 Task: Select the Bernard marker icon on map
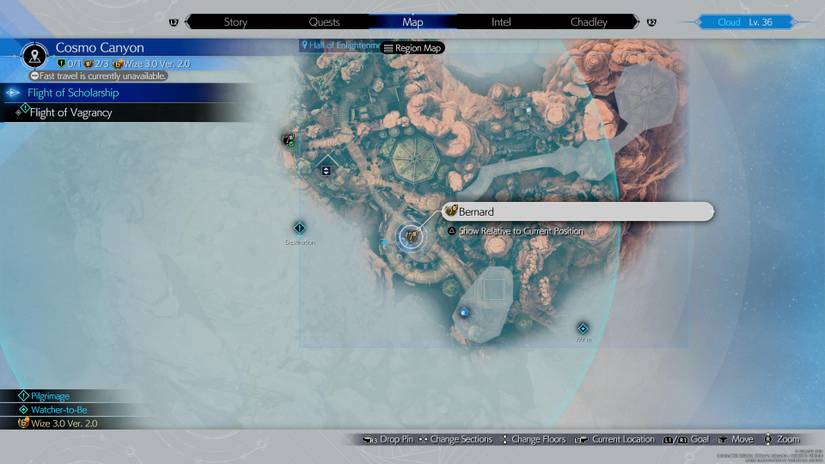410,237
